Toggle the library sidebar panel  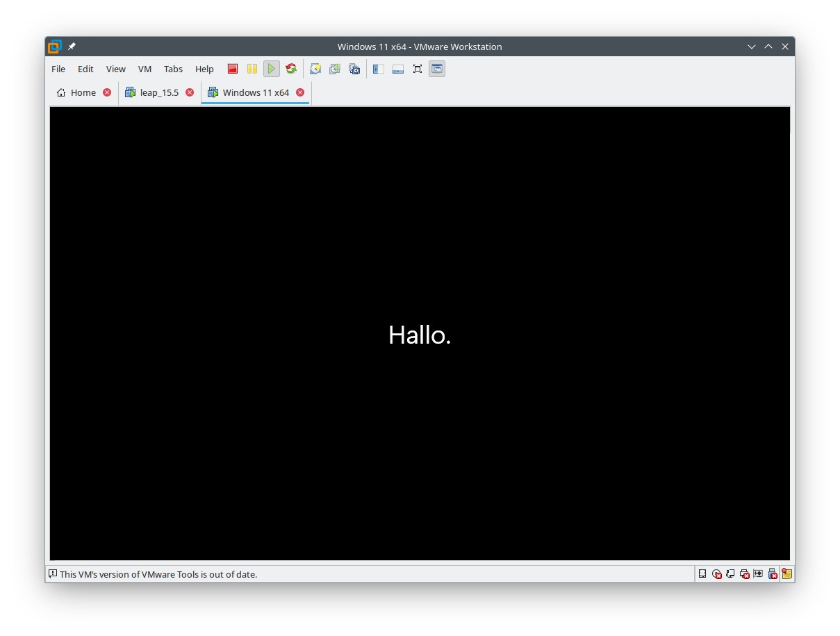[x=379, y=69]
